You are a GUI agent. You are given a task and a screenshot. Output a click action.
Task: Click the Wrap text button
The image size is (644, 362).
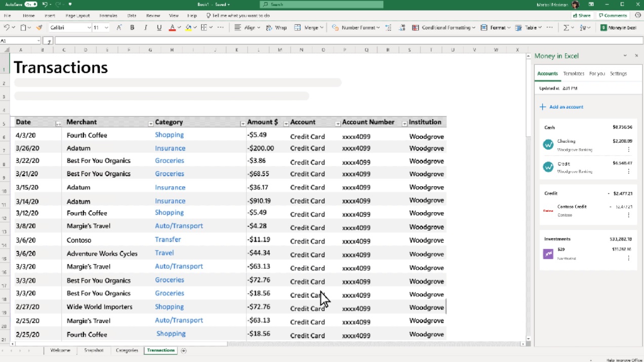click(276, 27)
